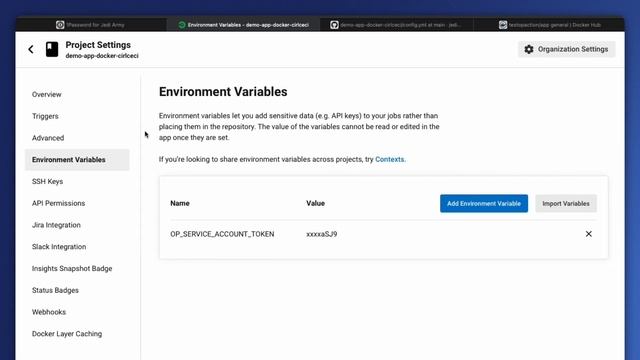640x360 pixels.
Task: Open the Webhooks section
Action: click(49, 312)
